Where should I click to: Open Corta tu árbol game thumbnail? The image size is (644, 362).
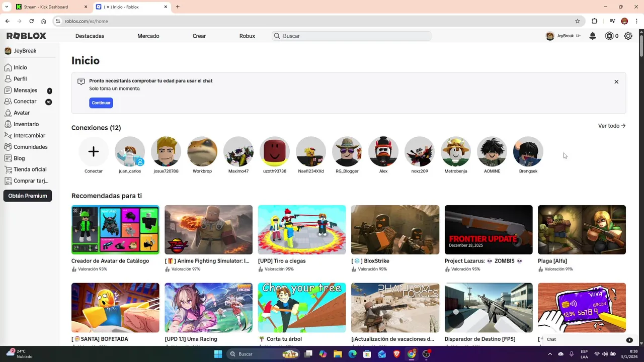[302, 308]
